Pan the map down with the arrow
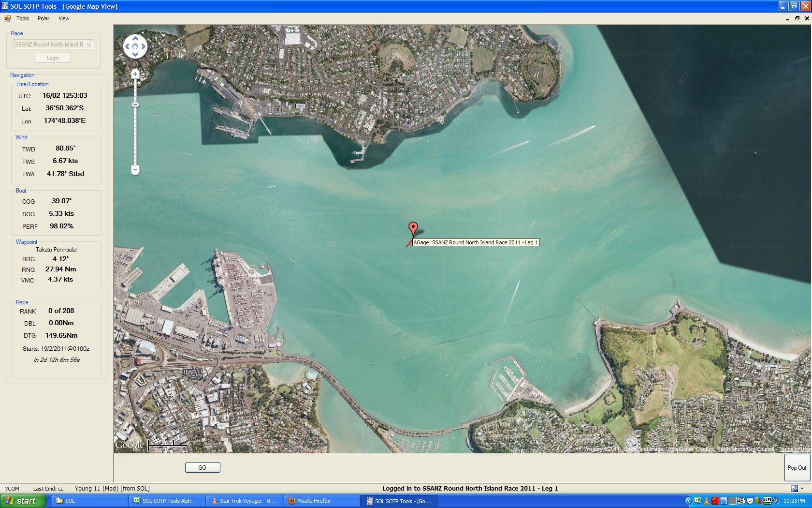 (135, 54)
